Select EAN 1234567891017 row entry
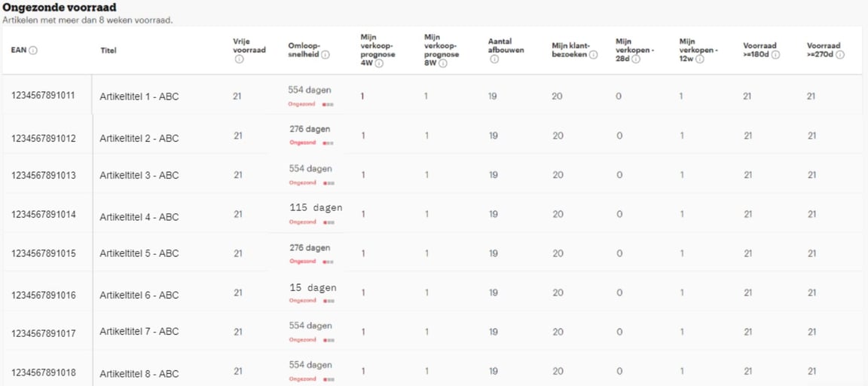Screen dimensions: 868x386 (44, 332)
